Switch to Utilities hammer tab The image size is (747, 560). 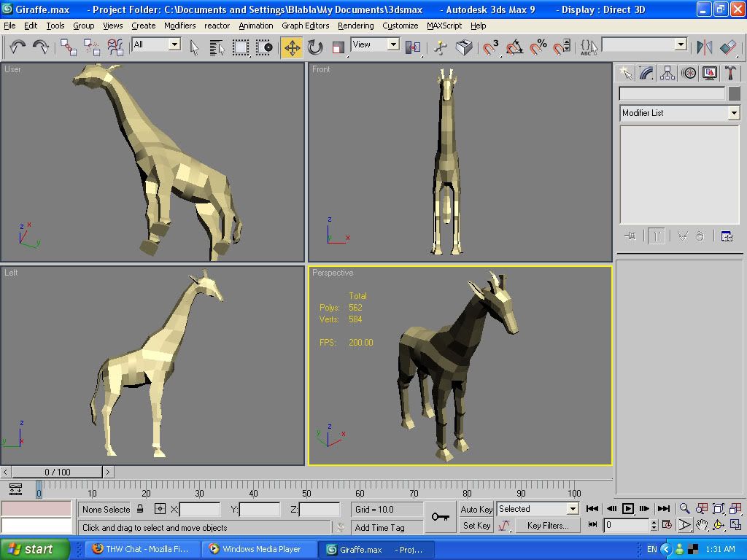730,73
